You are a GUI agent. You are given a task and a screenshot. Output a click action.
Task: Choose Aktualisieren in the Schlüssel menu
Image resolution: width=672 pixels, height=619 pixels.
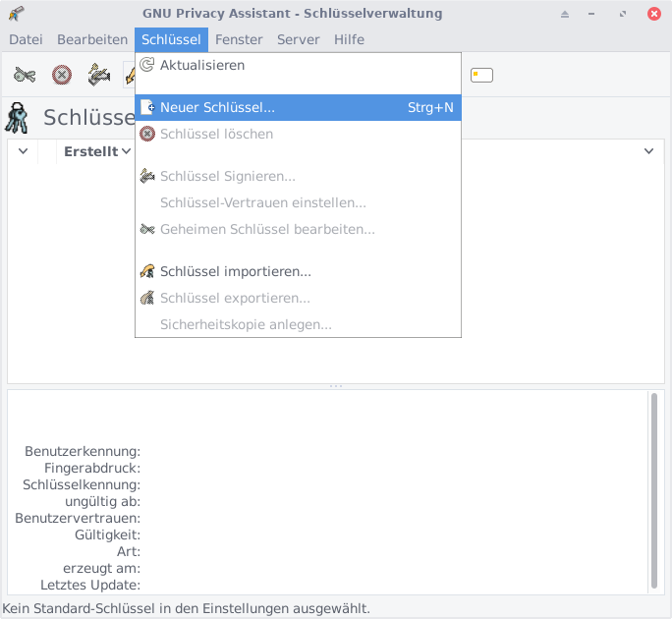[x=201, y=65]
